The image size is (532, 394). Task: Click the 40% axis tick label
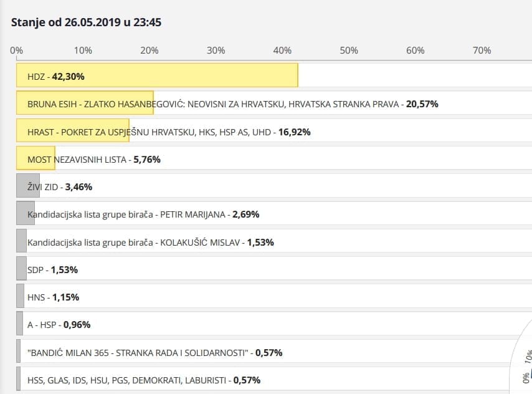point(282,50)
